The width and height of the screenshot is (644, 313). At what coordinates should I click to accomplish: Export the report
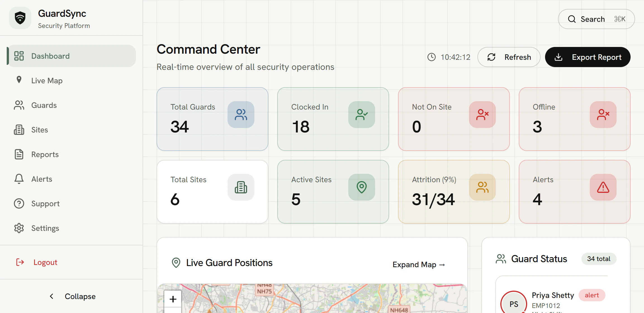[x=588, y=57]
